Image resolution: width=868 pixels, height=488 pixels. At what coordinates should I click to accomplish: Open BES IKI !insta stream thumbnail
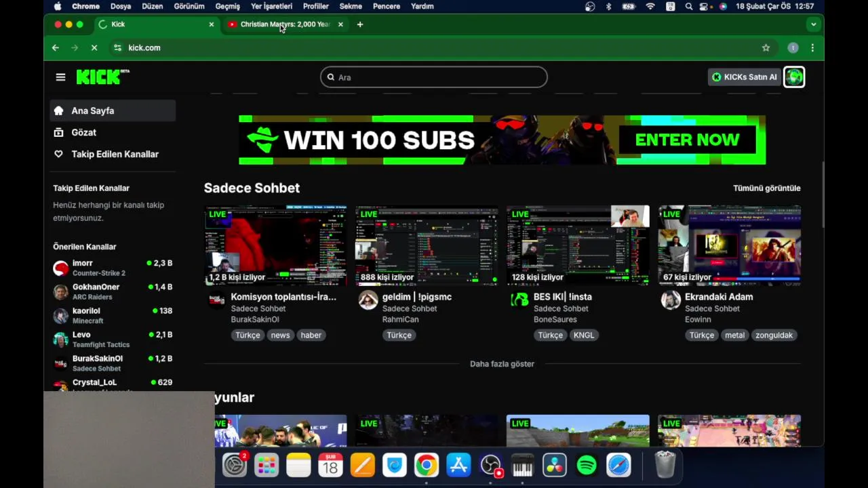tap(578, 245)
